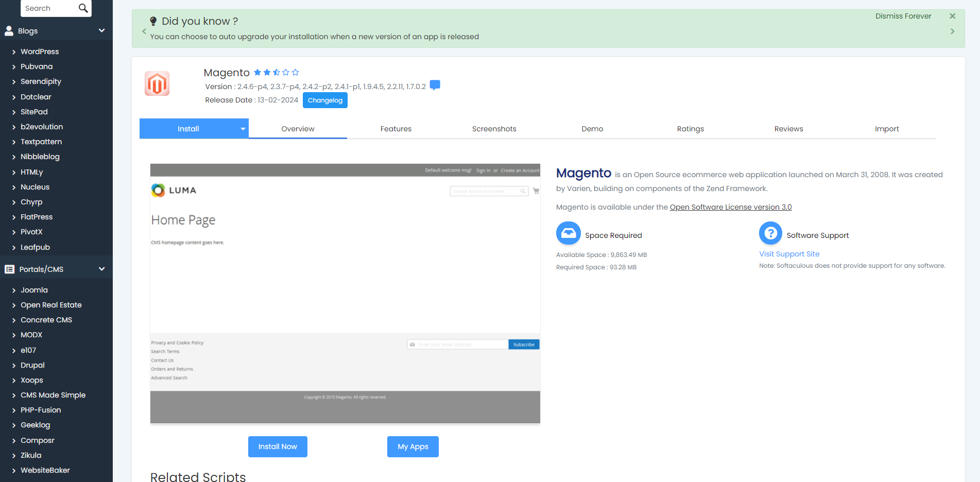Select Leafpub in the sidebar

tap(35, 247)
